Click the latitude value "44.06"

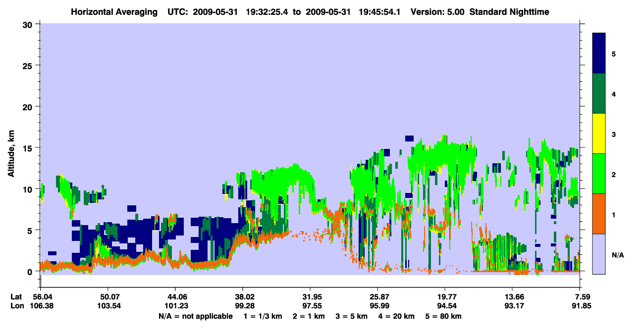point(175,297)
